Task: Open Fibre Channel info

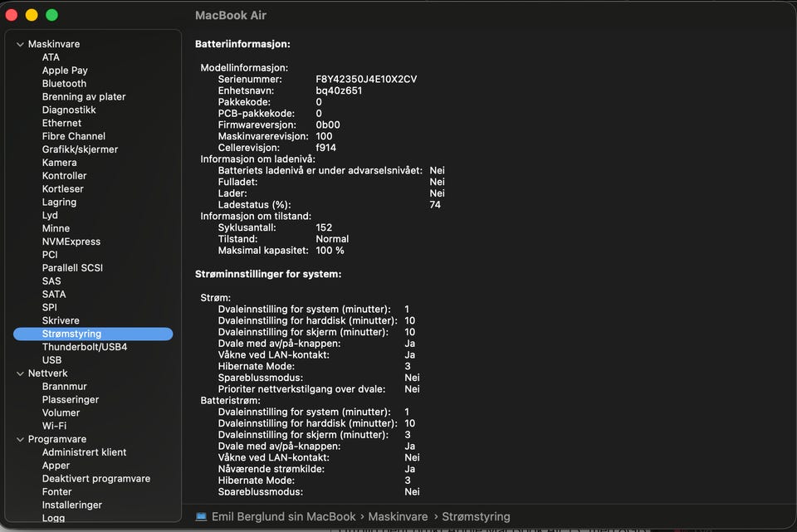Action: tap(74, 137)
